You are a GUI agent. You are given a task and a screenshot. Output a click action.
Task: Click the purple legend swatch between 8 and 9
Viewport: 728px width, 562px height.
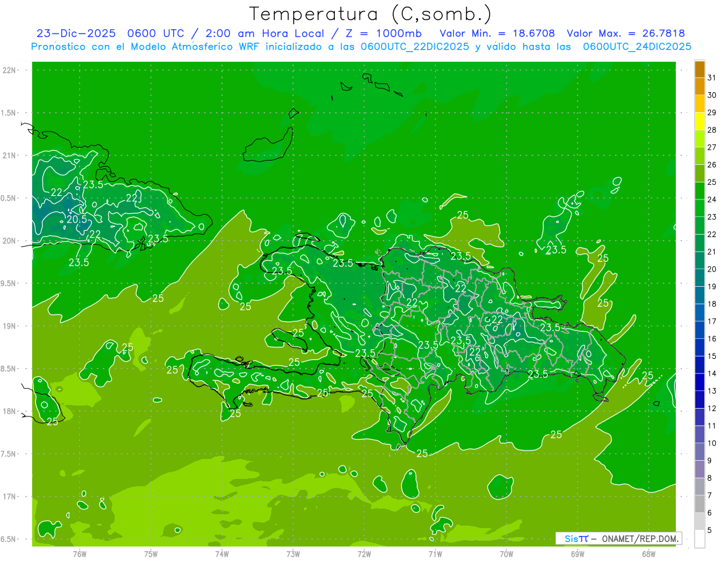699,470
